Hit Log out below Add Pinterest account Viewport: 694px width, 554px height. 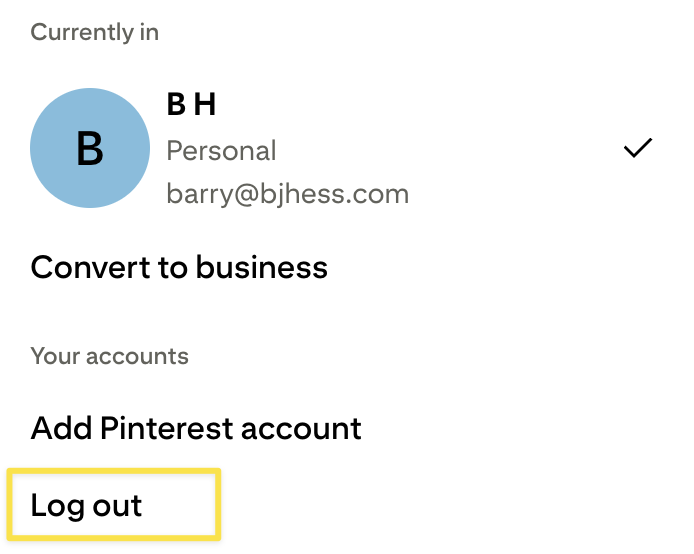(x=87, y=505)
